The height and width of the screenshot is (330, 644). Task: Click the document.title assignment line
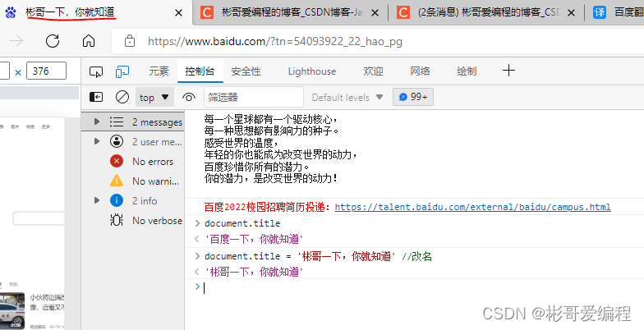(x=318, y=256)
